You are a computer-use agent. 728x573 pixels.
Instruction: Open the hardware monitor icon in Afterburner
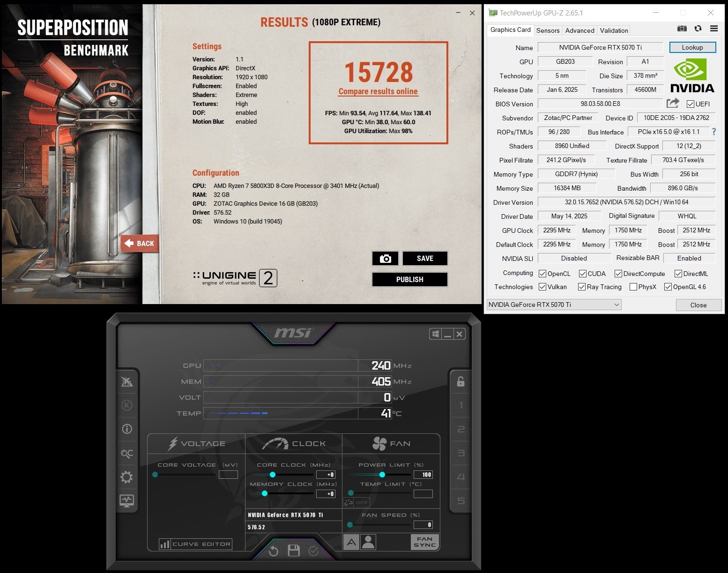pyautogui.click(x=127, y=501)
